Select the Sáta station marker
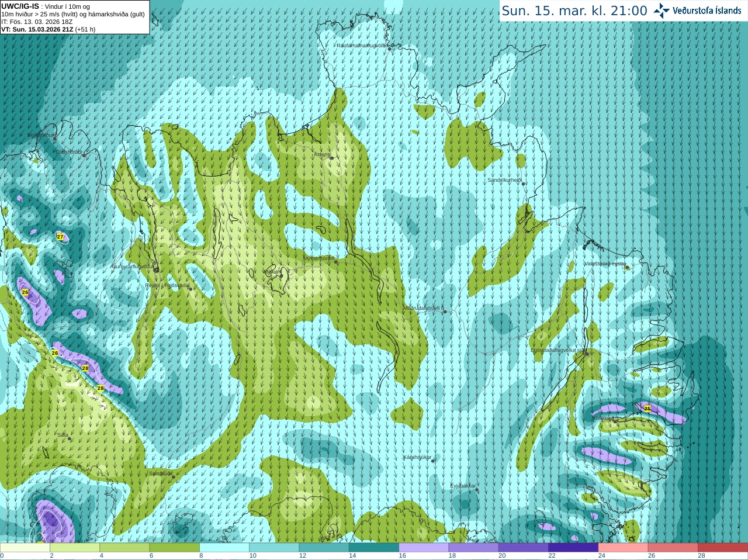 (x=70, y=438)
